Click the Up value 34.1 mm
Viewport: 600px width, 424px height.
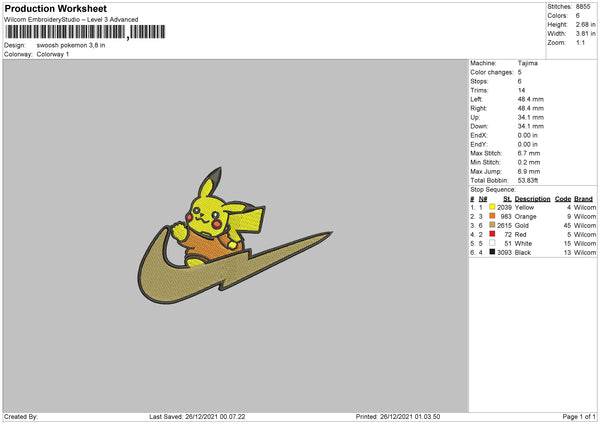pyautogui.click(x=530, y=117)
